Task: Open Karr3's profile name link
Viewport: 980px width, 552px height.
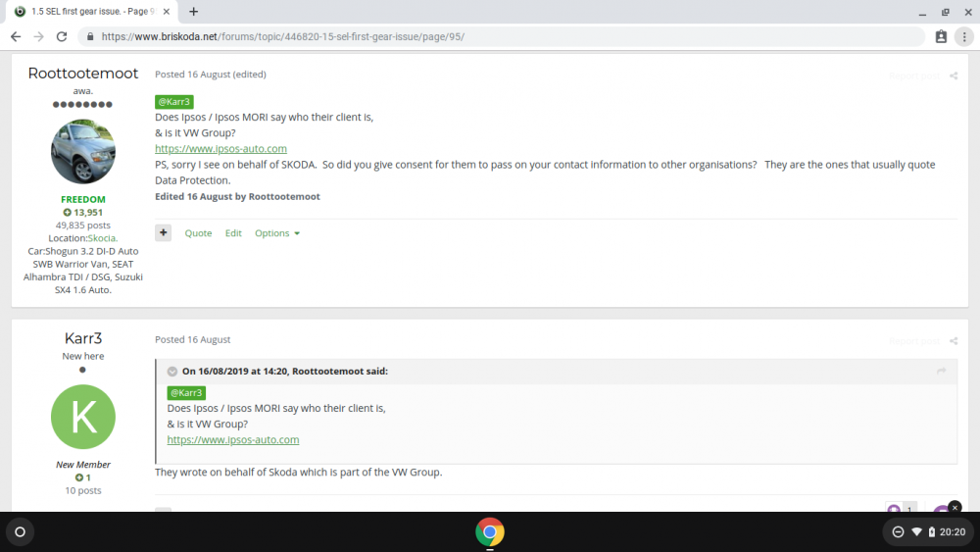Action: tap(83, 338)
